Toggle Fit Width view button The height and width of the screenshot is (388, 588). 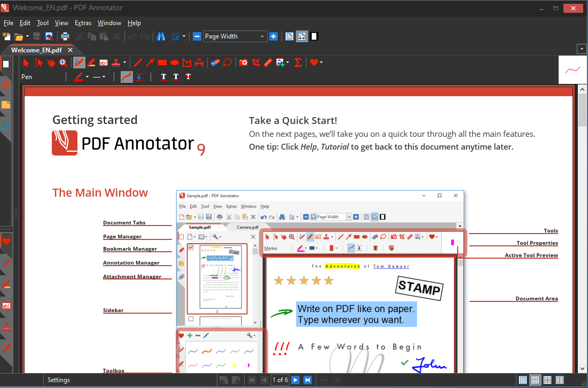[302, 36]
